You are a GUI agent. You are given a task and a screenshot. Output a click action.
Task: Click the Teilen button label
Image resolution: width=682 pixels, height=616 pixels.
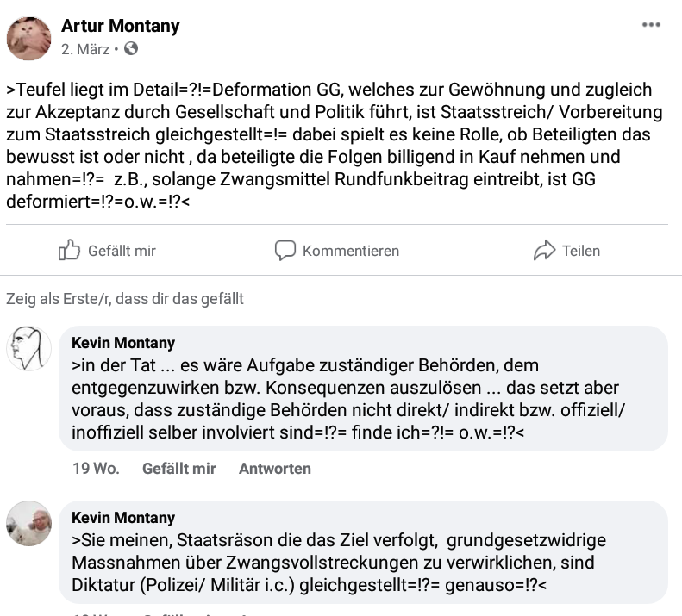click(581, 251)
